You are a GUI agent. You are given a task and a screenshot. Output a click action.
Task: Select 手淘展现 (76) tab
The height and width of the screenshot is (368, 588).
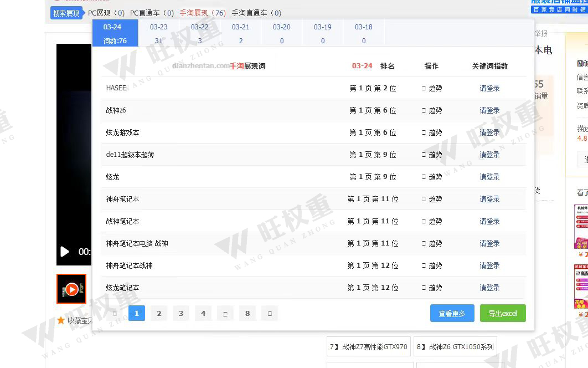pos(203,13)
